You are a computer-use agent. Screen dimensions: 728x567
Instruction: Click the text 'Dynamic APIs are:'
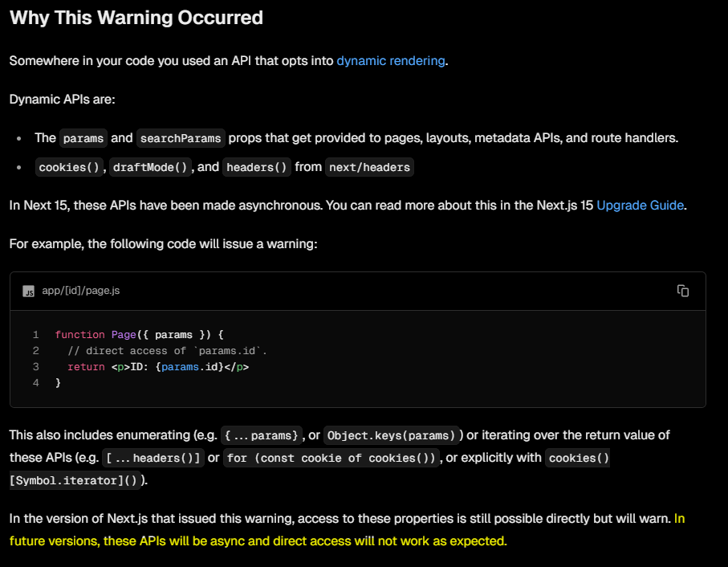tap(63, 100)
